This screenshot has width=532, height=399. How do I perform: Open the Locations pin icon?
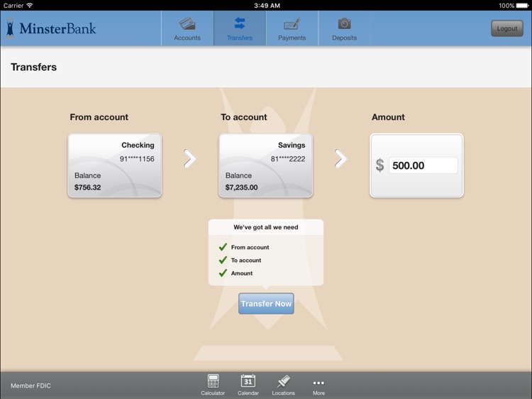[x=283, y=385]
